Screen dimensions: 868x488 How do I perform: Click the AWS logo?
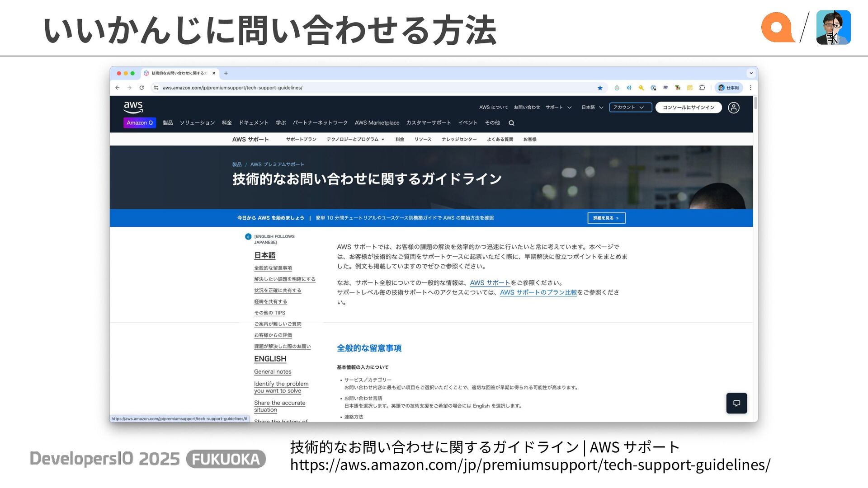coord(133,108)
